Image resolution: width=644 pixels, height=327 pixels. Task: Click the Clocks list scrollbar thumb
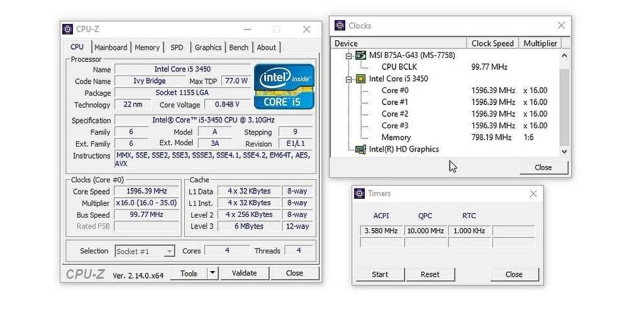click(x=564, y=107)
